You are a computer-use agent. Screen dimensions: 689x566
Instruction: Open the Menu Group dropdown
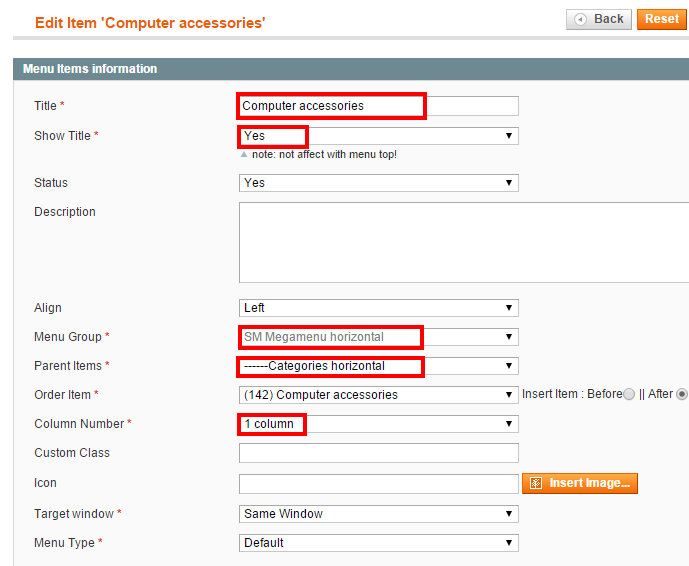click(x=379, y=337)
